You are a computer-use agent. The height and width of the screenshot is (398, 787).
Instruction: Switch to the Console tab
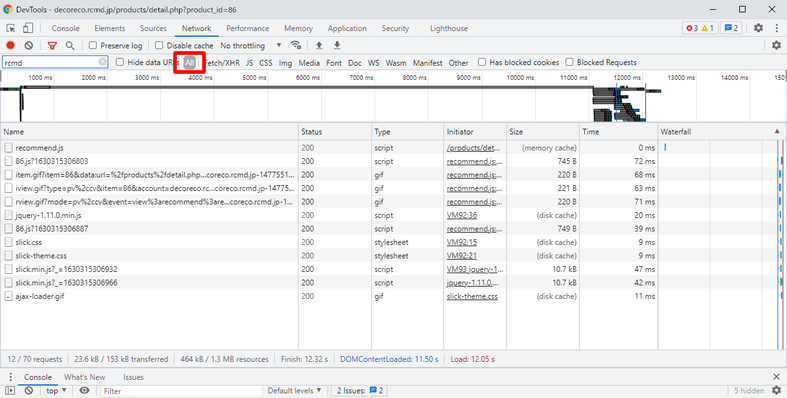click(65, 28)
